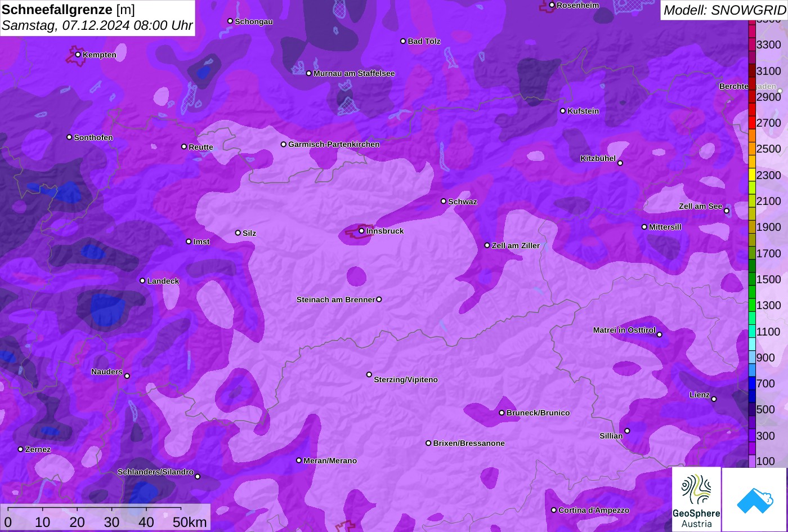This screenshot has width=788, height=532.
Task: Click the "Silz" city label
Action: point(249,233)
